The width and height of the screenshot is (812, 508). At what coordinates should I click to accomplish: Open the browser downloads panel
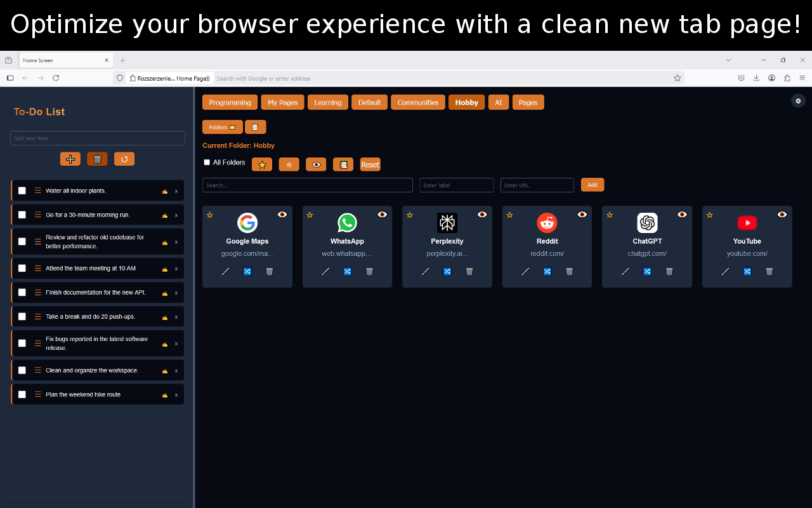[756, 77]
